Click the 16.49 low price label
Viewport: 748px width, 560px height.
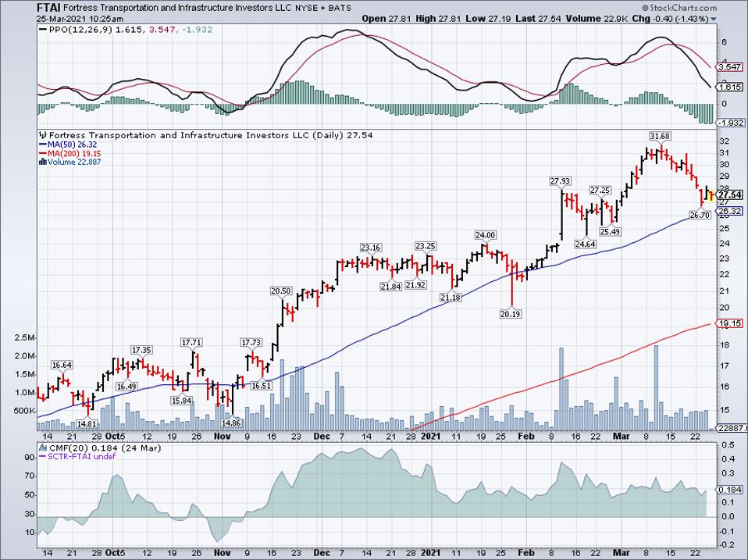(126, 387)
